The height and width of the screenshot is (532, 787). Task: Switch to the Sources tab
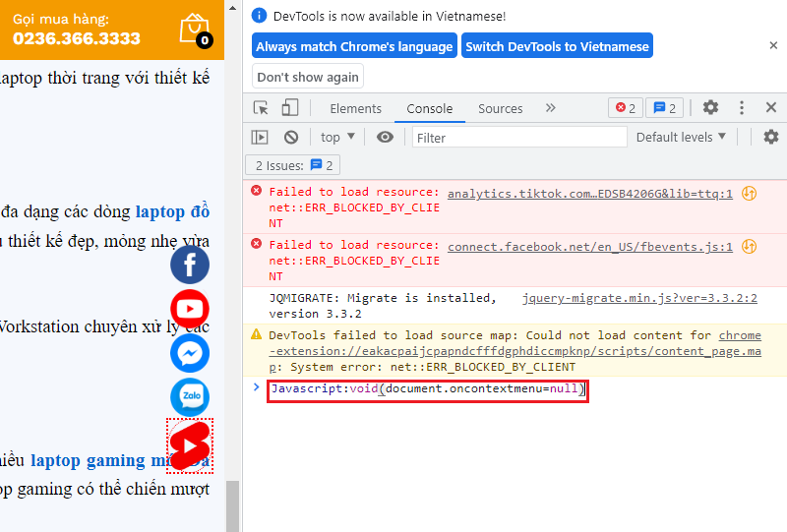tap(501, 108)
